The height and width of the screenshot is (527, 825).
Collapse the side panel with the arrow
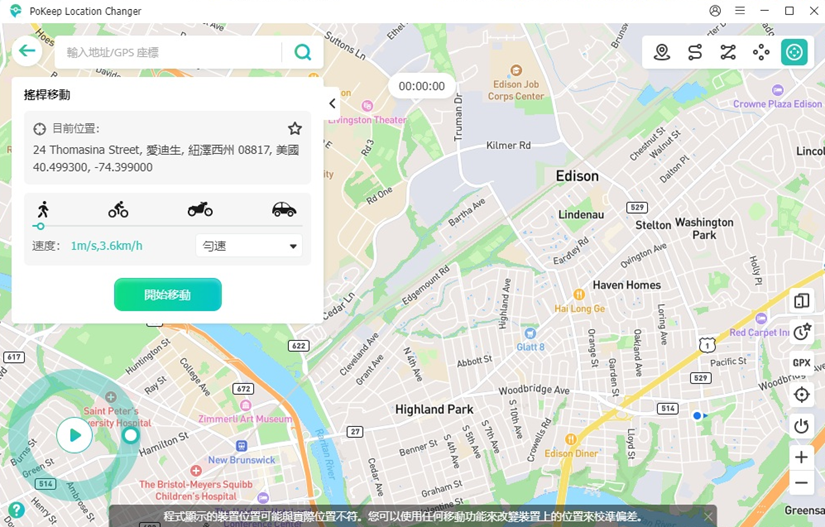pos(332,104)
